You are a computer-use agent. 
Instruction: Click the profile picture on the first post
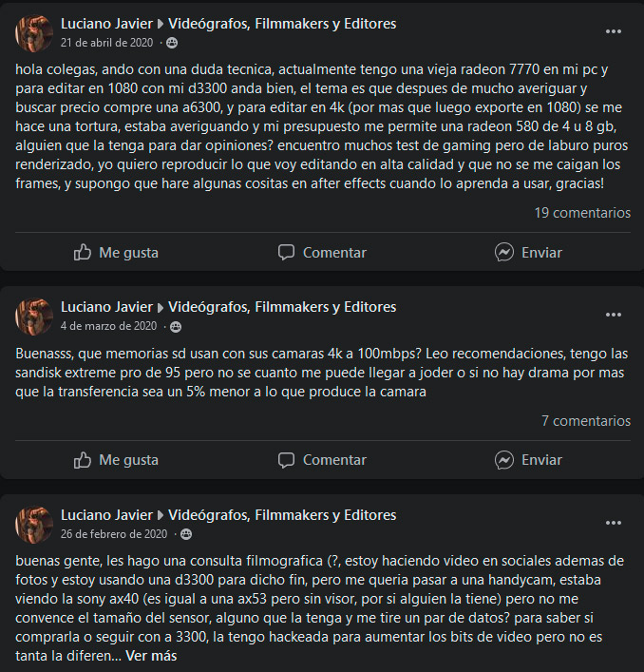click(34, 33)
